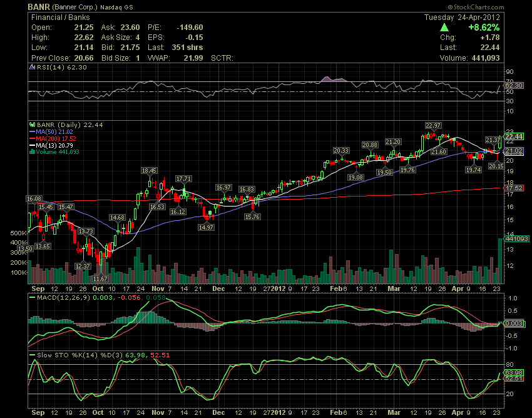
Task: Click the volume bars icon in the legend
Action: click(32, 152)
